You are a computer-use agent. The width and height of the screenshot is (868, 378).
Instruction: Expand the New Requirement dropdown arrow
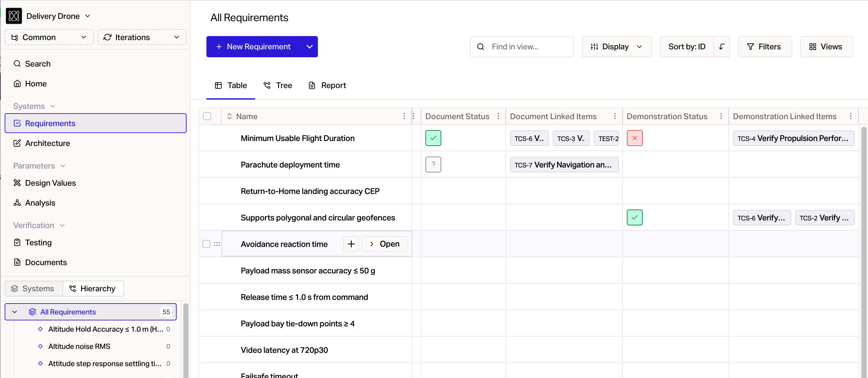coord(309,47)
